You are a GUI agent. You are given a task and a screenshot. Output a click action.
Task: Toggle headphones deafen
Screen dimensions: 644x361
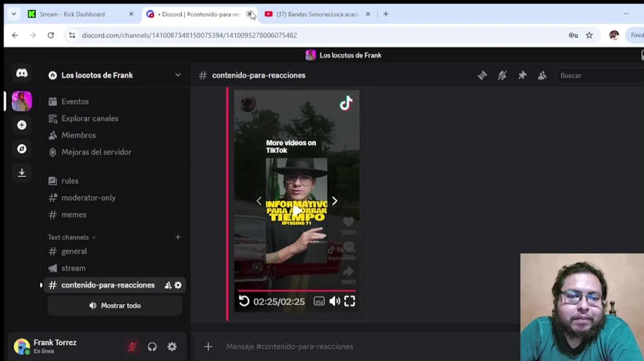coord(152,346)
